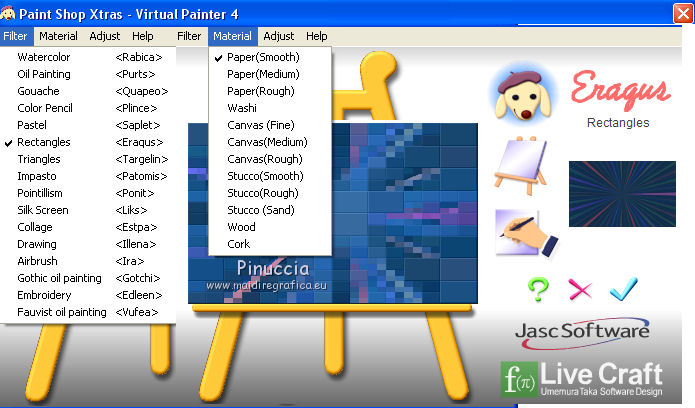Select Stucco(Smooth) material
The height and width of the screenshot is (408, 695).
click(x=270, y=176)
